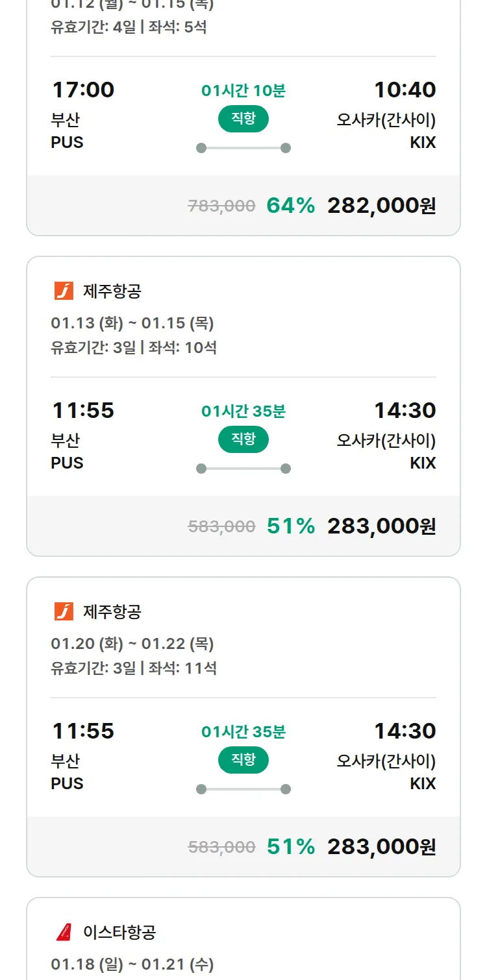The image size is (487, 980).
Task: Select the 283,000원 fare for the 01.20 departure
Action: (x=381, y=847)
